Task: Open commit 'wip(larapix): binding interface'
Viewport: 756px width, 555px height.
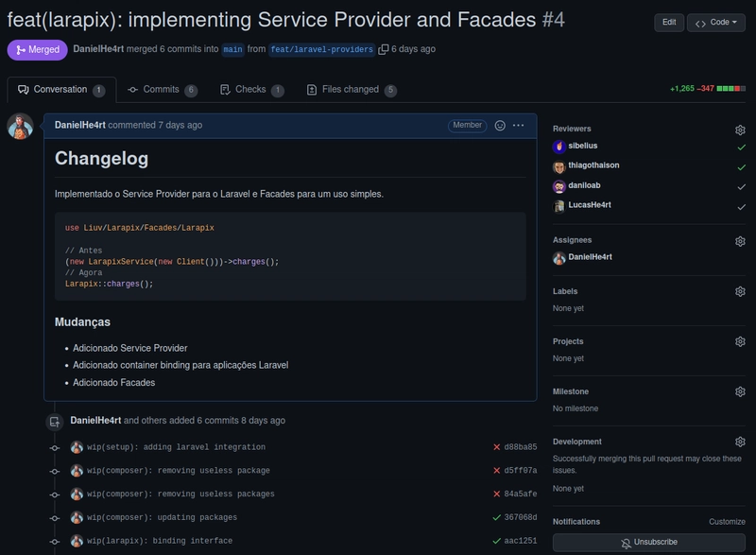Action: (x=160, y=541)
